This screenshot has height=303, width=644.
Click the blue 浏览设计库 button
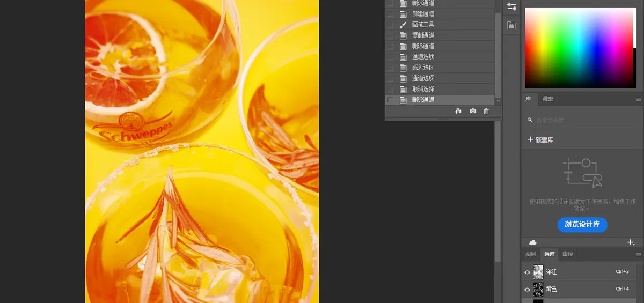click(x=582, y=224)
